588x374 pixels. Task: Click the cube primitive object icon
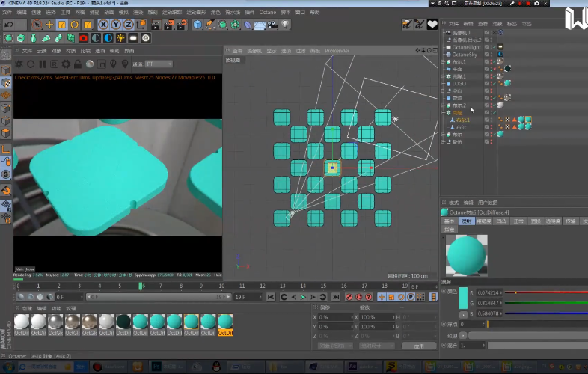point(197,25)
